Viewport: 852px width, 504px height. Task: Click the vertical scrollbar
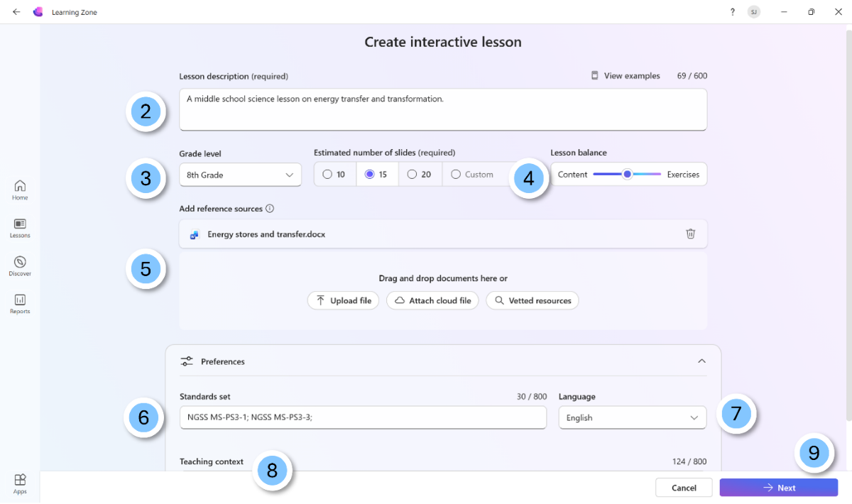(848, 226)
